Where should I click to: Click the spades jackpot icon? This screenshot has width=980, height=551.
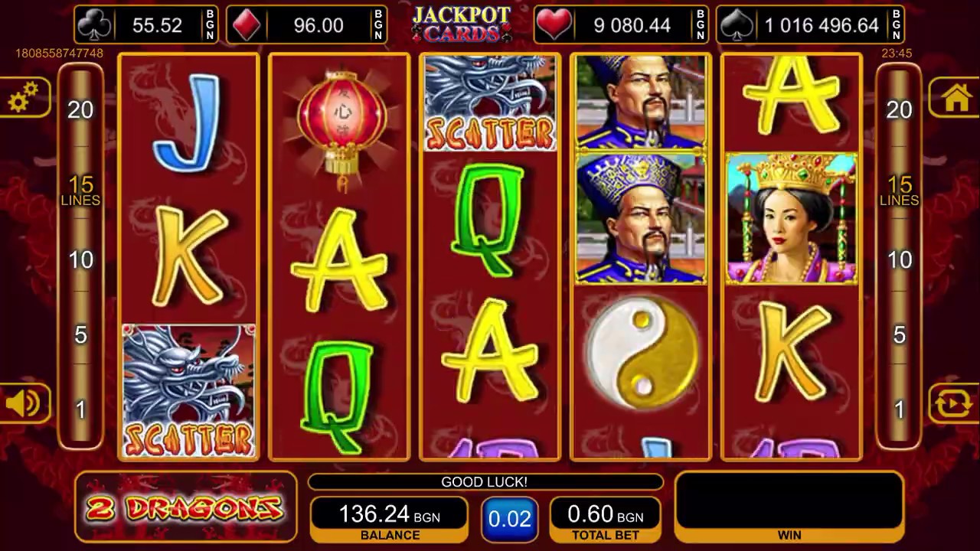pyautogui.click(x=736, y=25)
